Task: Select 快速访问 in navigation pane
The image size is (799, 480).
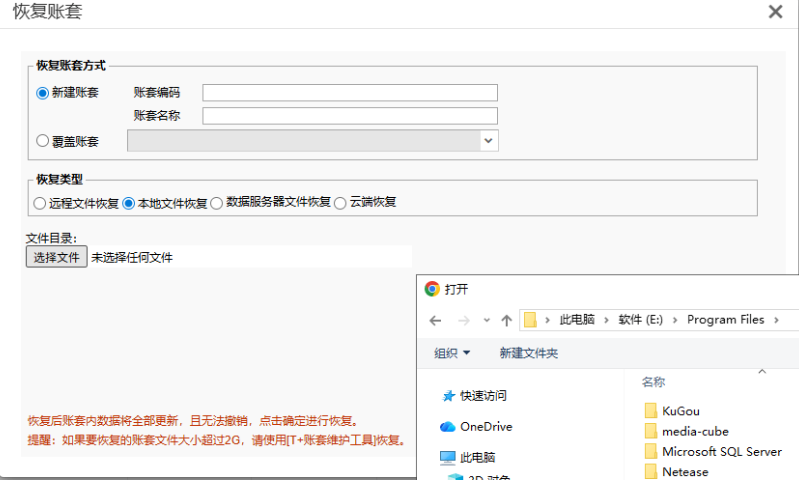Action: pos(483,395)
